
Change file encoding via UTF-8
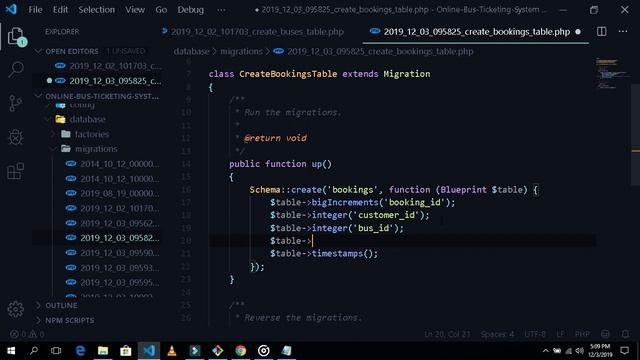535,334
